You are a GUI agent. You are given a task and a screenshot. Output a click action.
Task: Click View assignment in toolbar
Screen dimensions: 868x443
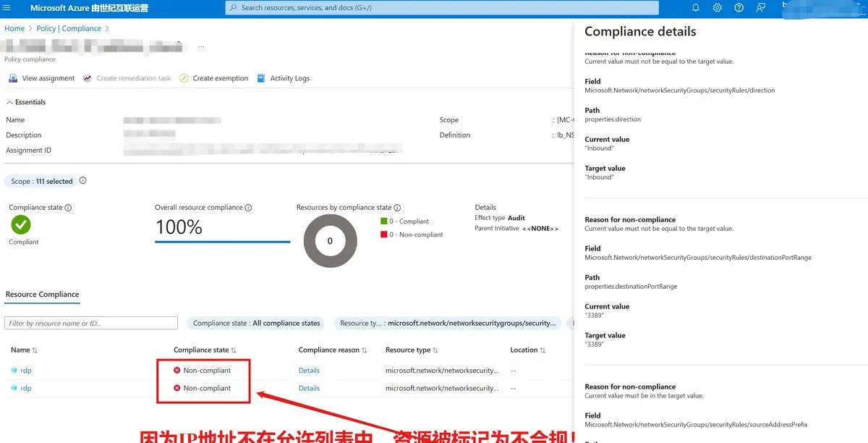pos(42,78)
